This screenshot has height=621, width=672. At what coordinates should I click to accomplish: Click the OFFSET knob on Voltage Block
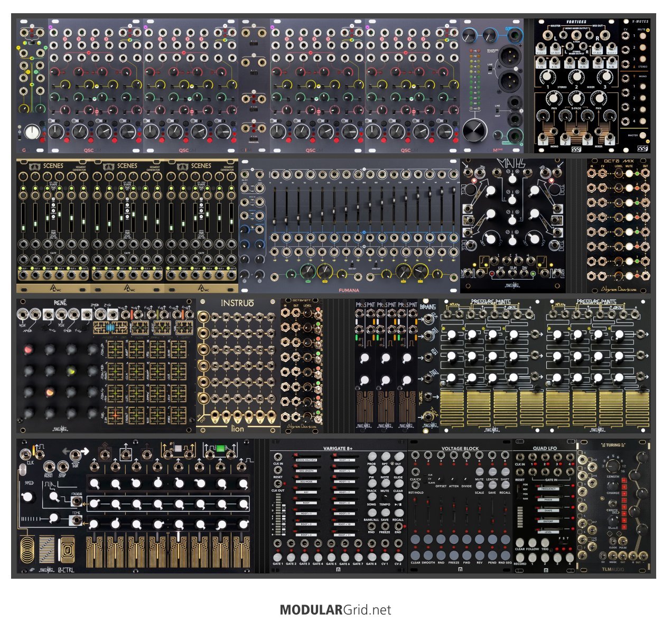[x=441, y=479]
